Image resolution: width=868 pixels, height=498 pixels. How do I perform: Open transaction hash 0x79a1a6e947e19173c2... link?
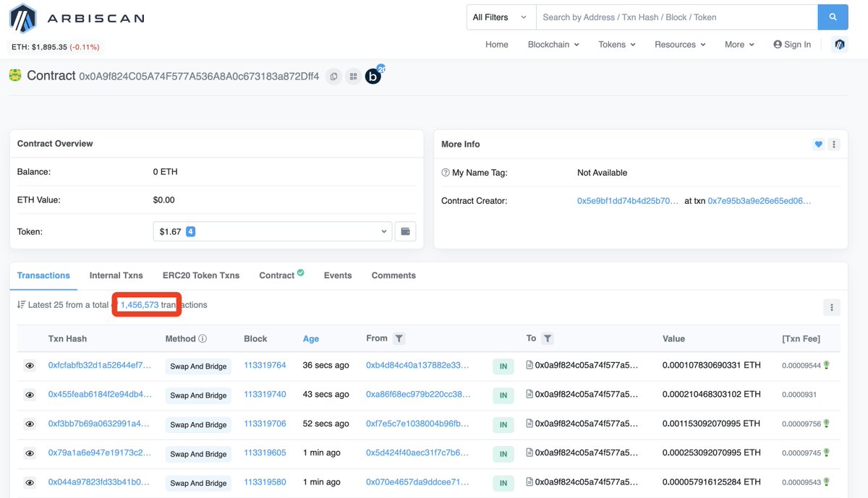point(100,452)
